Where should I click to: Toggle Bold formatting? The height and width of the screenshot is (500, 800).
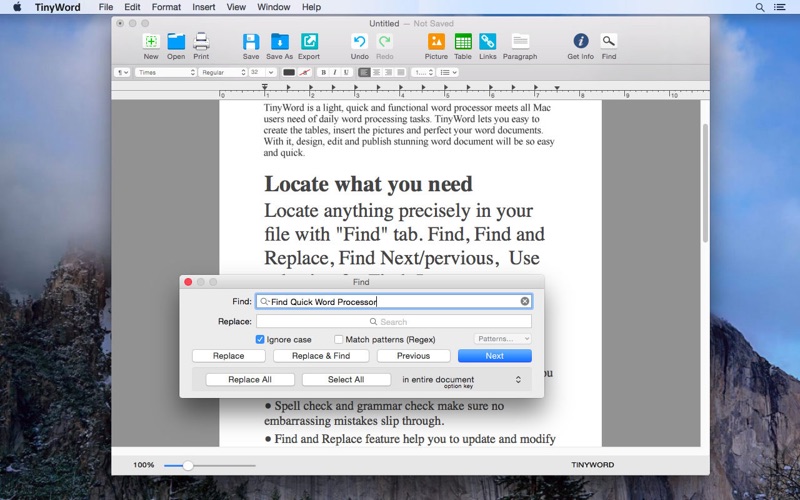[323, 72]
